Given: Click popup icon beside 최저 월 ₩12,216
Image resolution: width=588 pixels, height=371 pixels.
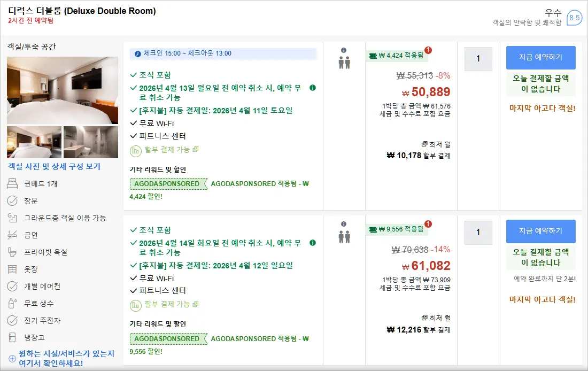Looking at the screenshot, I should (424, 318).
